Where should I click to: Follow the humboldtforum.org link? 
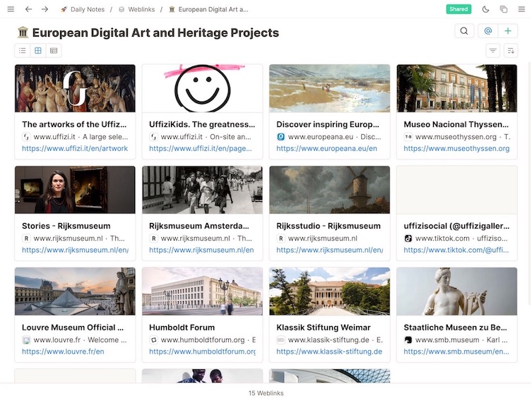click(203, 351)
